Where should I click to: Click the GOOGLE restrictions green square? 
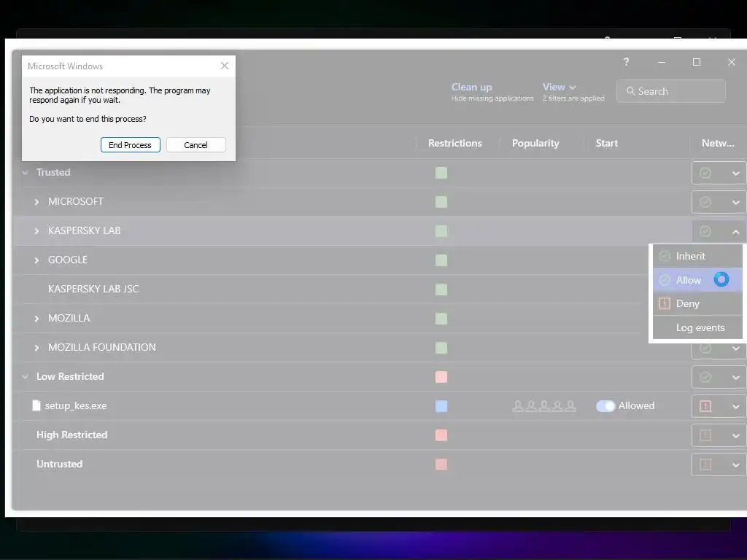tap(441, 260)
